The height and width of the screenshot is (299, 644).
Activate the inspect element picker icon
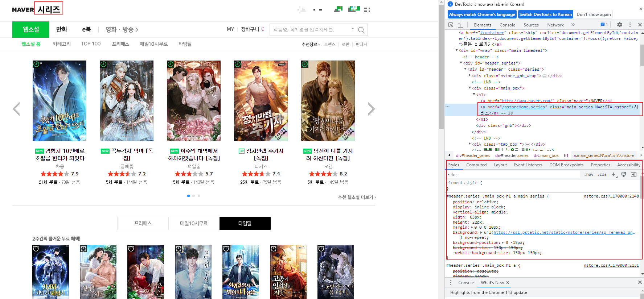pyautogui.click(x=451, y=25)
